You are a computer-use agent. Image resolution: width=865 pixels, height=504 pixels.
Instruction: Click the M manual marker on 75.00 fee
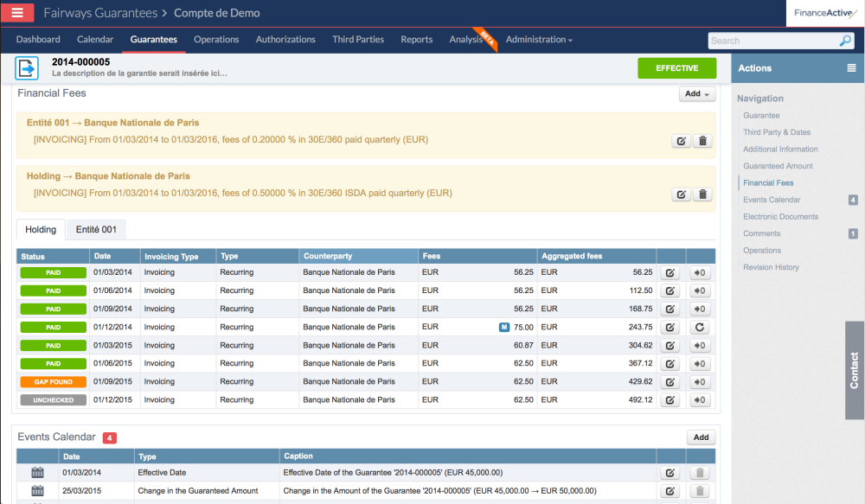pos(504,328)
